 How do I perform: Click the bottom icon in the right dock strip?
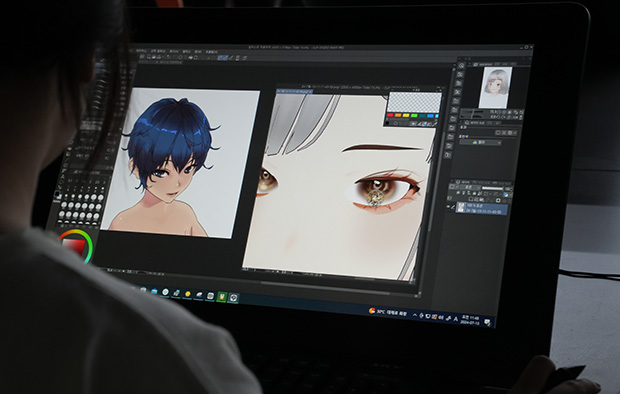point(448,155)
